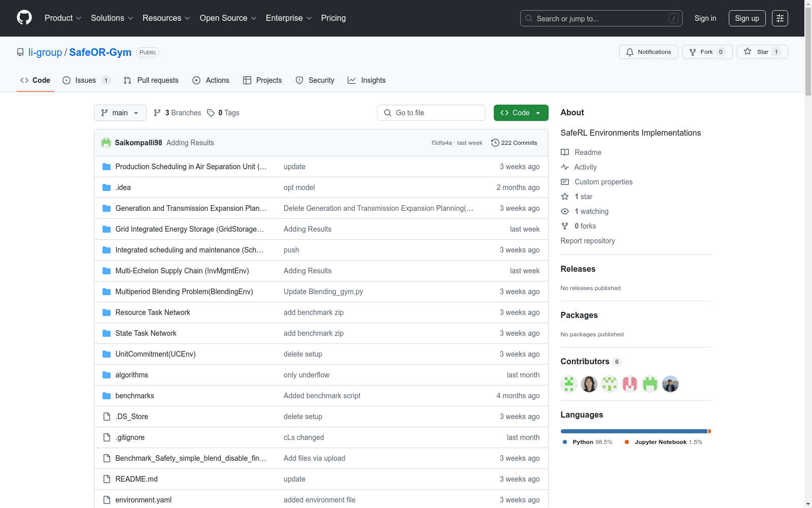The image size is (812, 508).
Task: Switch to the Projects tab
Action: click(x=262, y=80)
